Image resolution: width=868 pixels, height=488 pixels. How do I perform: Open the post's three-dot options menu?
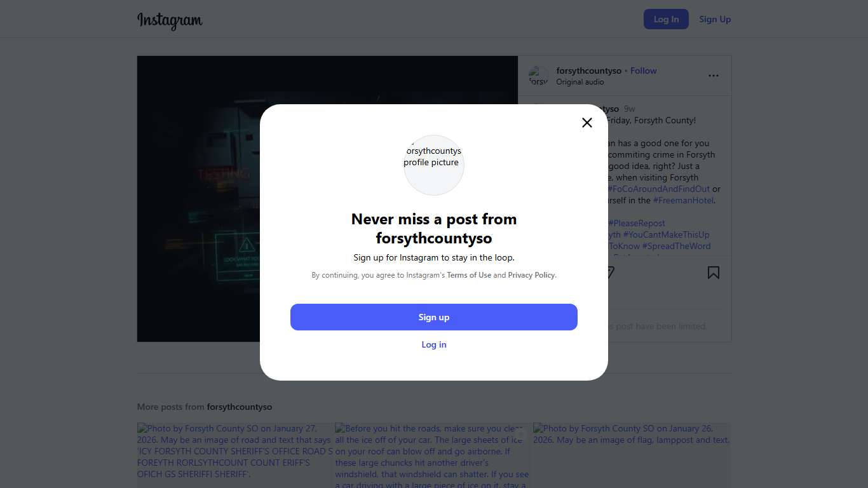[714, 76]
